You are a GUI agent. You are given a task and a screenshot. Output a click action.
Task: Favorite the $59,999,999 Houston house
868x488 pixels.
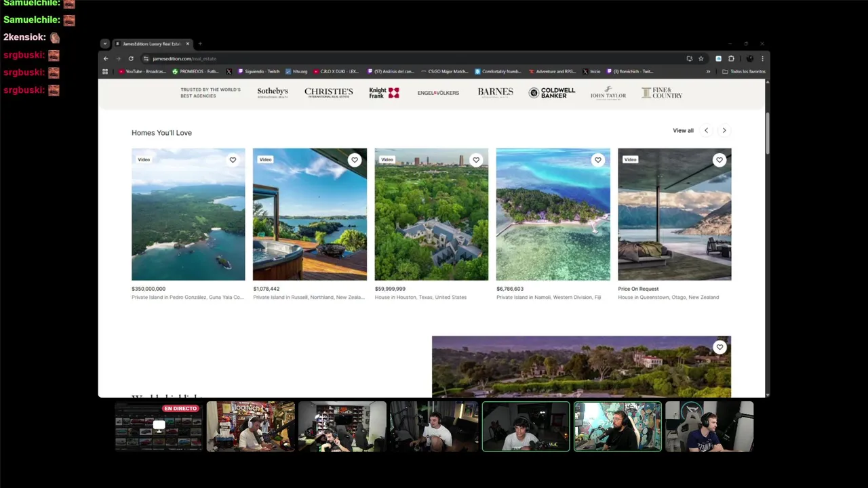click(x=476, y=160)
